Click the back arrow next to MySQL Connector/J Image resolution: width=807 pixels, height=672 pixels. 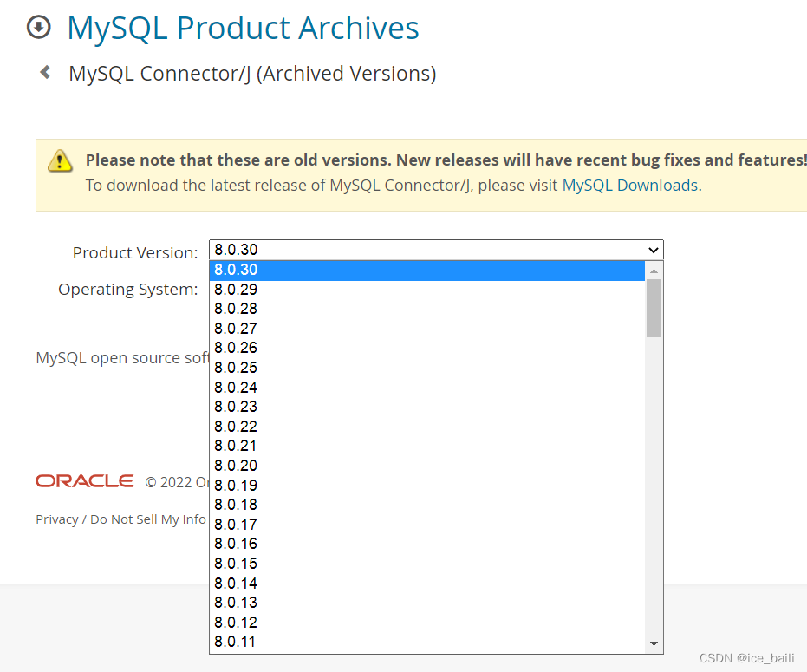[45, 73]
